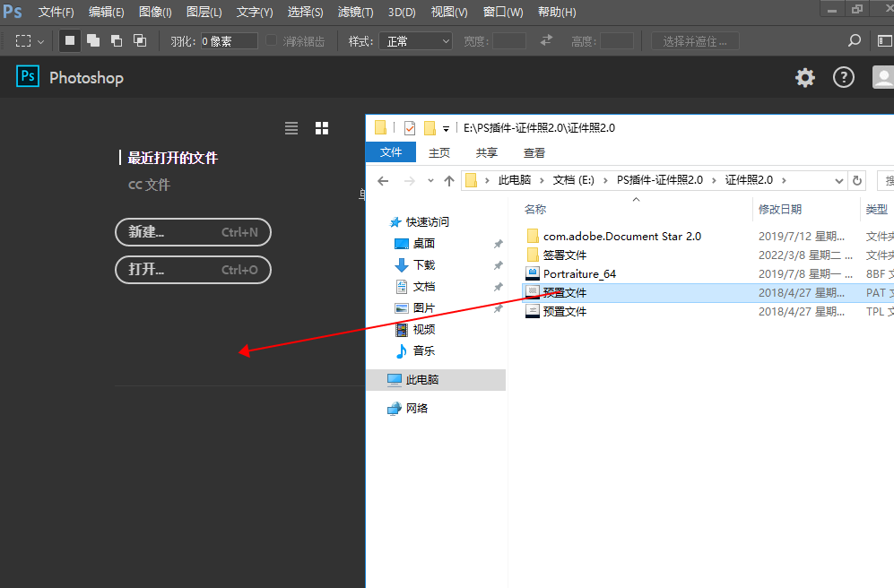Select 此电脑 in navigation pane

[436, 380]
